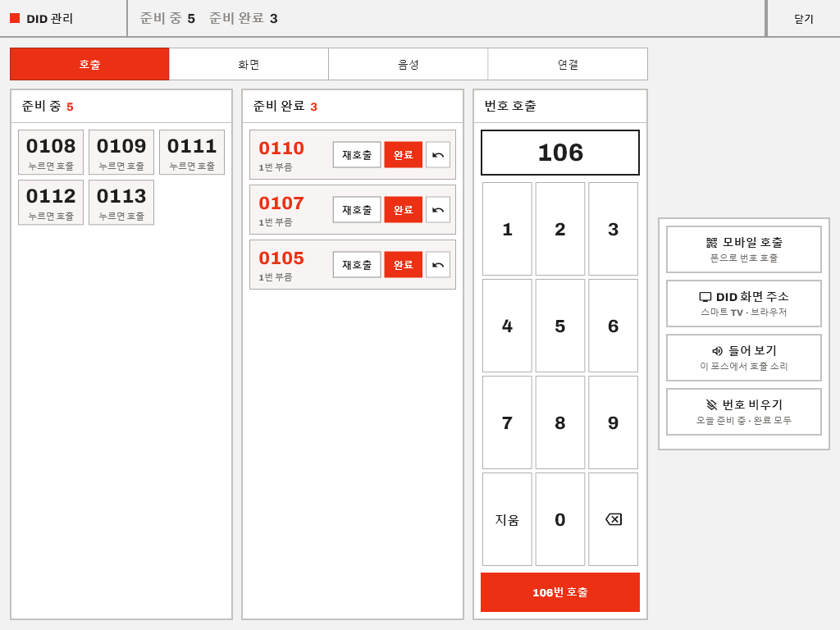The image size is (840, 630).
Task: Click the backspace key on the keypad
Action: 613,519
